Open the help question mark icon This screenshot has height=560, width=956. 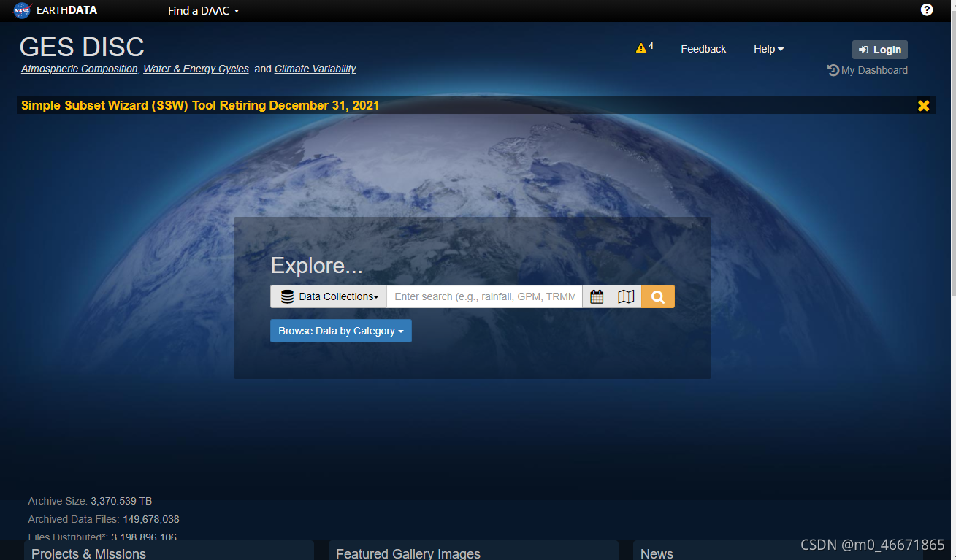click(x=927, y=10)
